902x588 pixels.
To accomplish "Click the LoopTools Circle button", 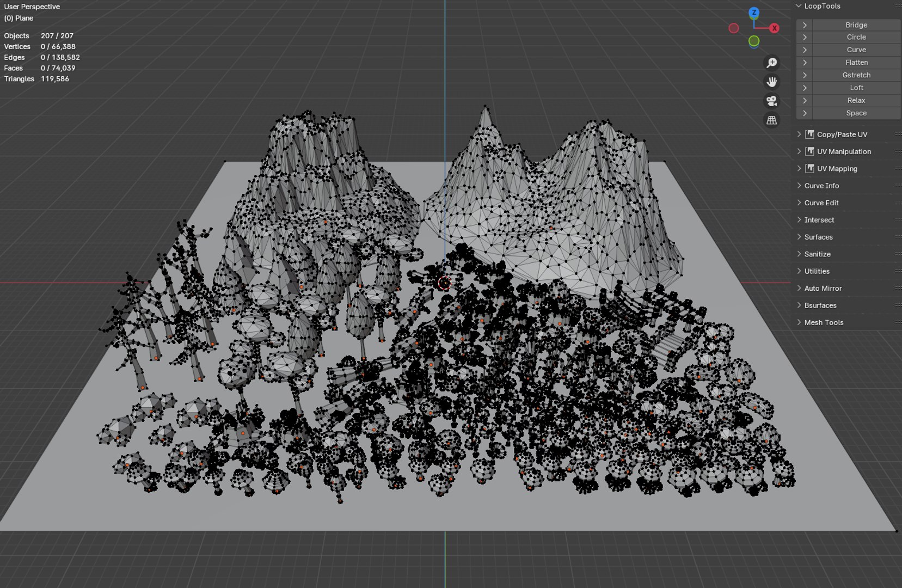I will tap(856, 37).
